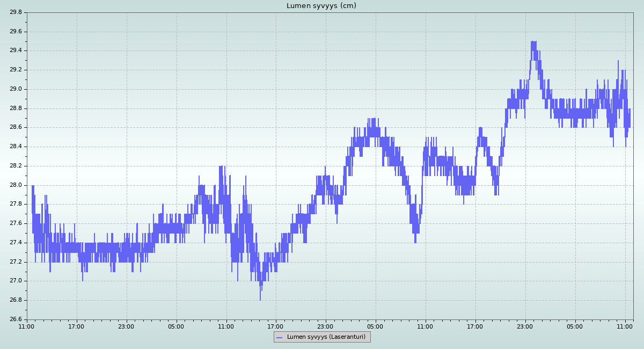Click the 26.6 label at the axis bottom

coord(16,319)
